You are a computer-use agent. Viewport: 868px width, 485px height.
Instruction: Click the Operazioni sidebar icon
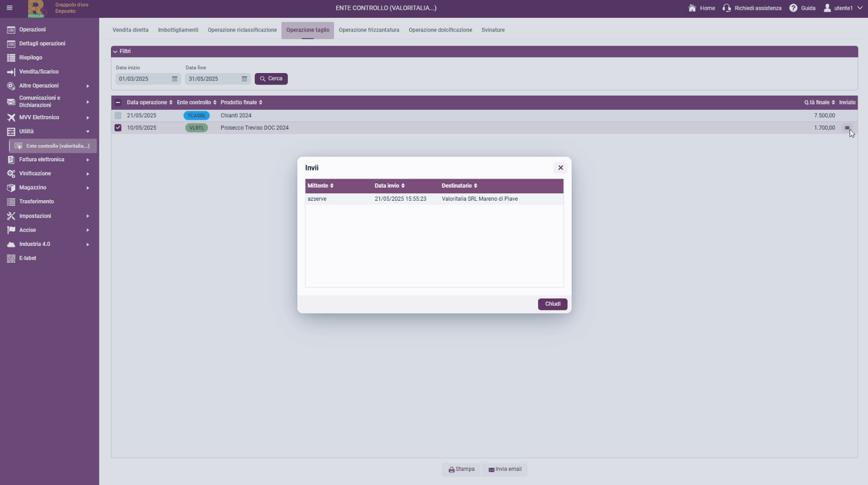(11, 30)
